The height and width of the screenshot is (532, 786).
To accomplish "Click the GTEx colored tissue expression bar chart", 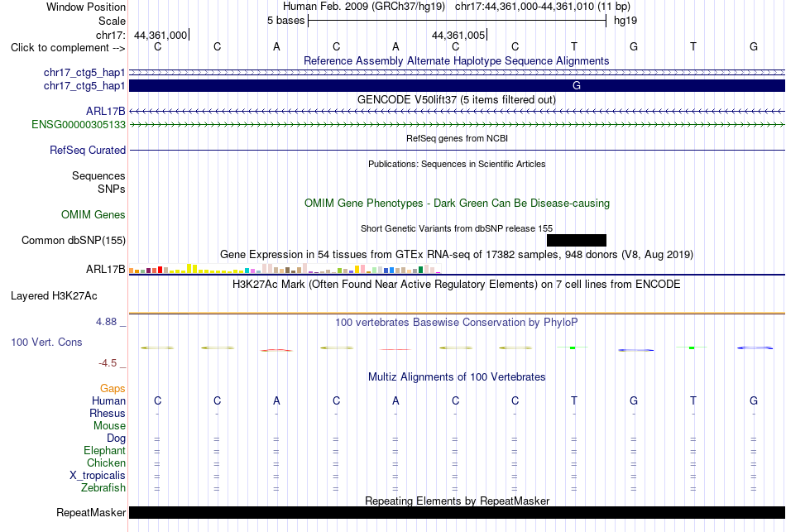I will pos(285,268).
